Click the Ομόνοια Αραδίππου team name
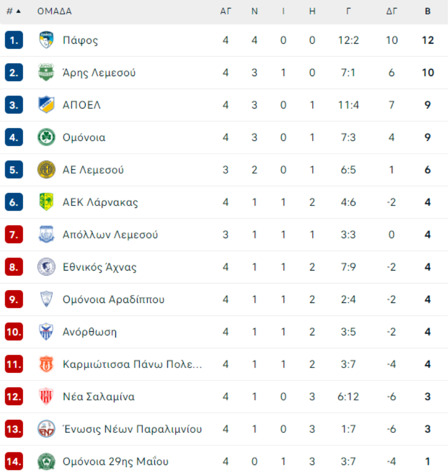 (x=113, y=299)
